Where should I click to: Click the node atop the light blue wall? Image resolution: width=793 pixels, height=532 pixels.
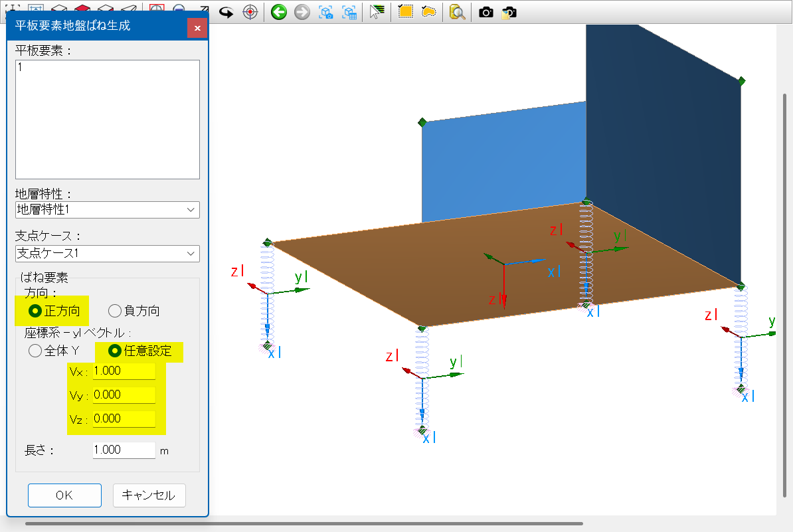pos(422,122)
